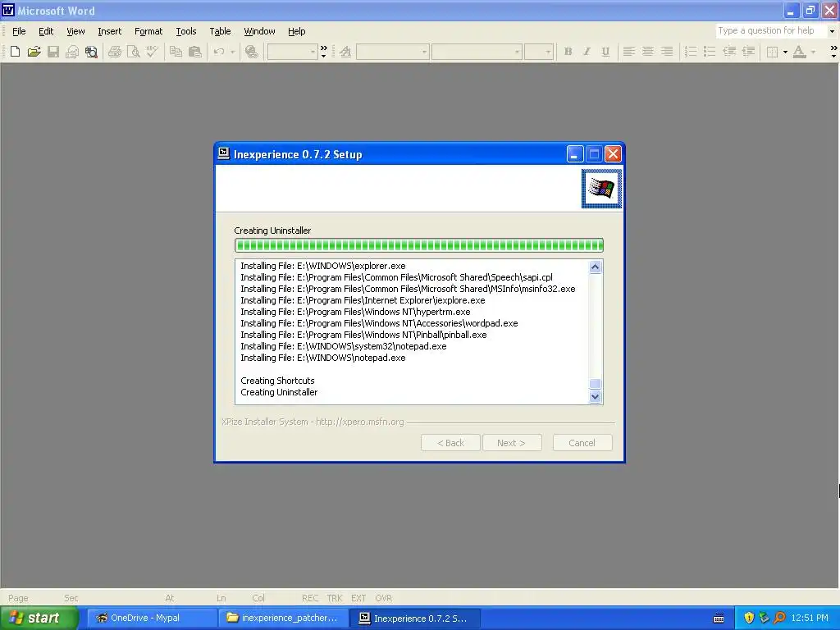Open the File menu
The height and width of the screenshot is (630, 840).
[19, 31]
